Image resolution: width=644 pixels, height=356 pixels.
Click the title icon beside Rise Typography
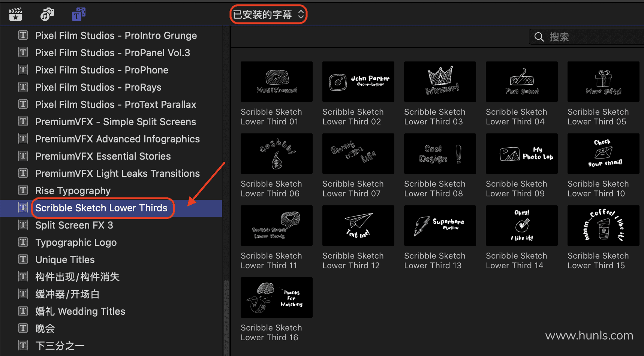pyautogui.click(x=23, y=190)
